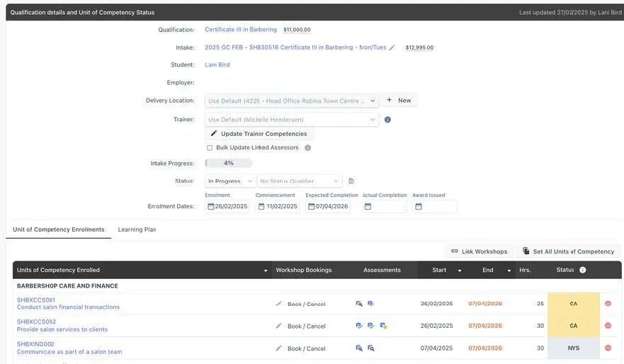
Task: Click the info icon beside Status column header
Action: pos(583,270)
